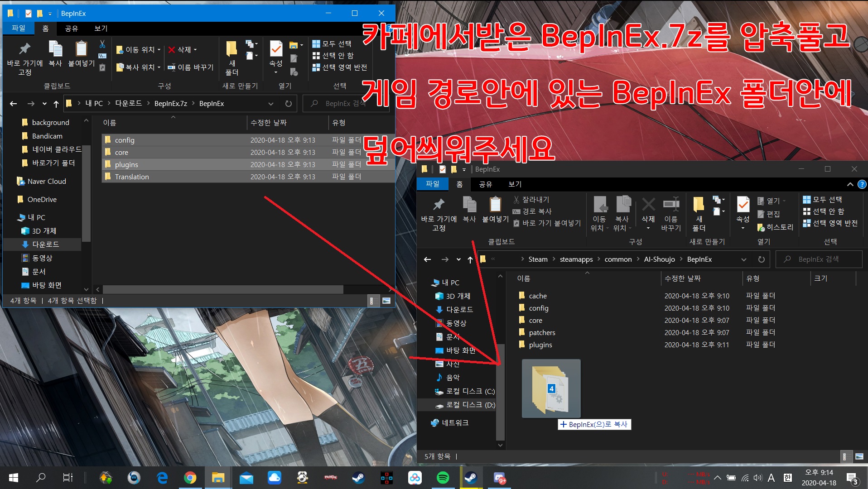The image size is (868, 489).
Task: Click steamapps in the address breadcrumb
Action: [x=576, y=259]
